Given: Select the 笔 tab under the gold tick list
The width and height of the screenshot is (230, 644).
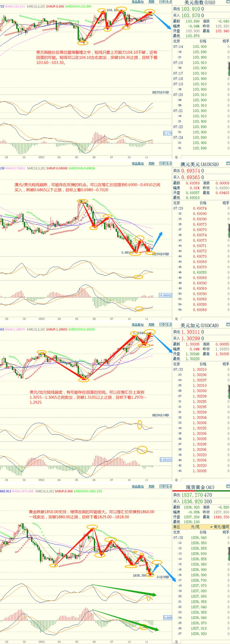Looking at the screenshot, I should coord(177,641).
